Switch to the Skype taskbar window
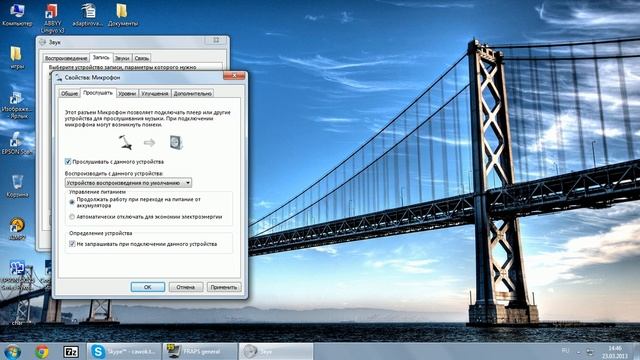640x360 pixels. (x=124, y=351)
